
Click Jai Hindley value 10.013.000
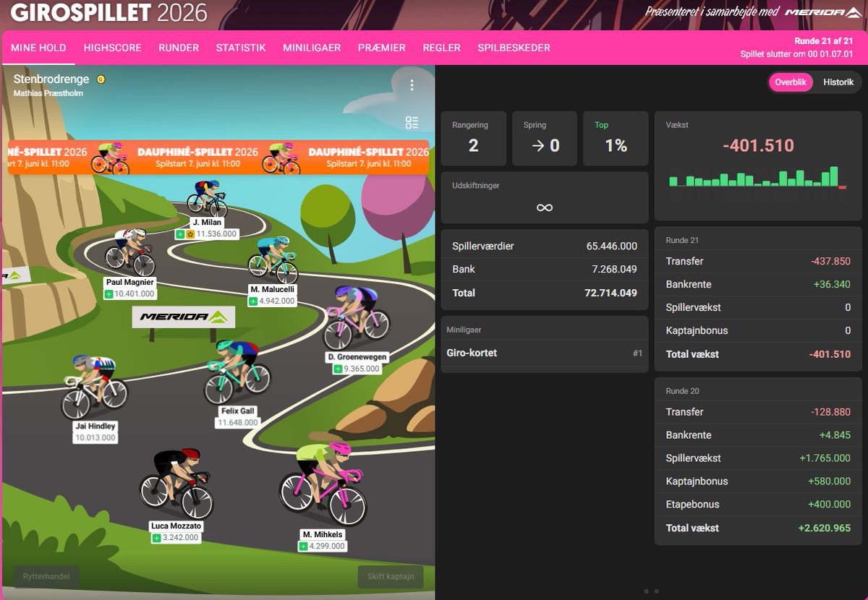(x=95, y=438)
